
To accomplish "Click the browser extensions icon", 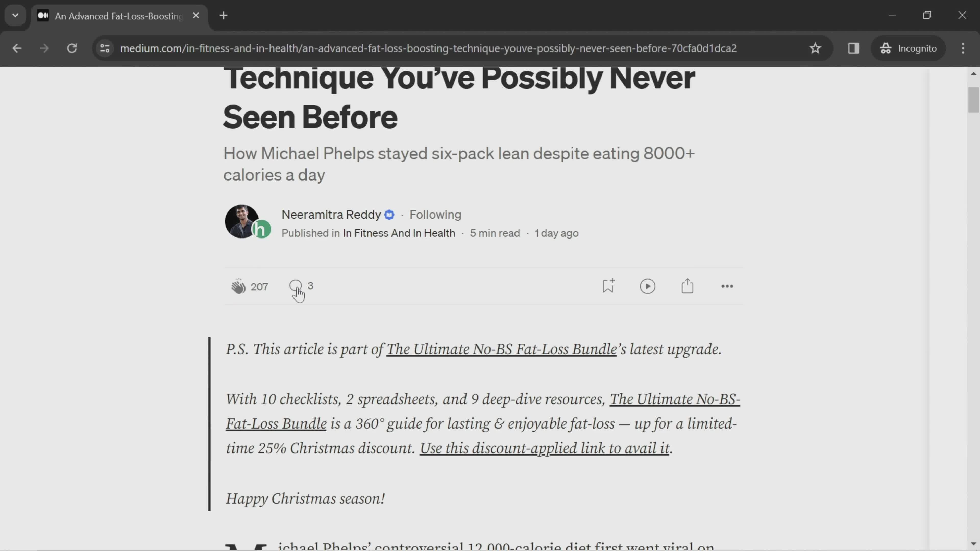I will 853,48.
